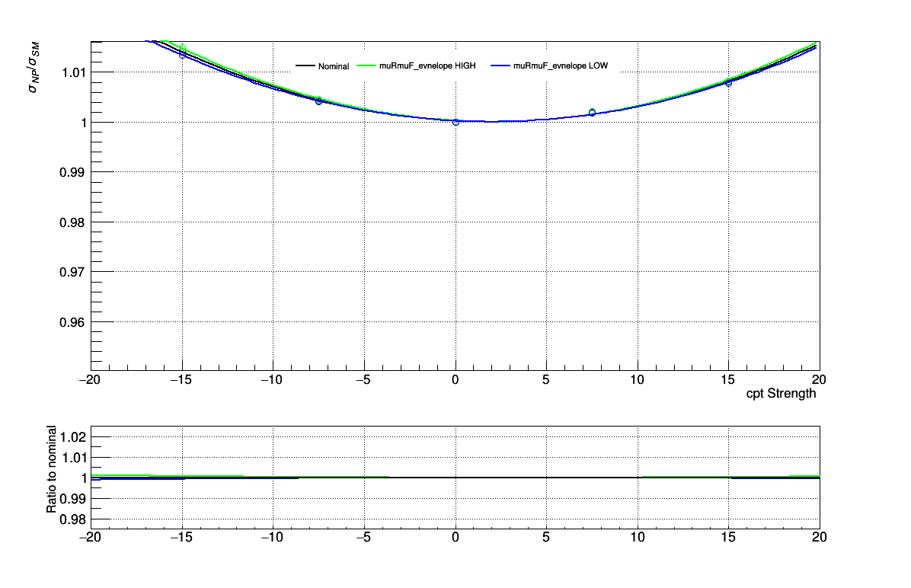Click the −15 x-axis label of main plot

pos(181,380)
